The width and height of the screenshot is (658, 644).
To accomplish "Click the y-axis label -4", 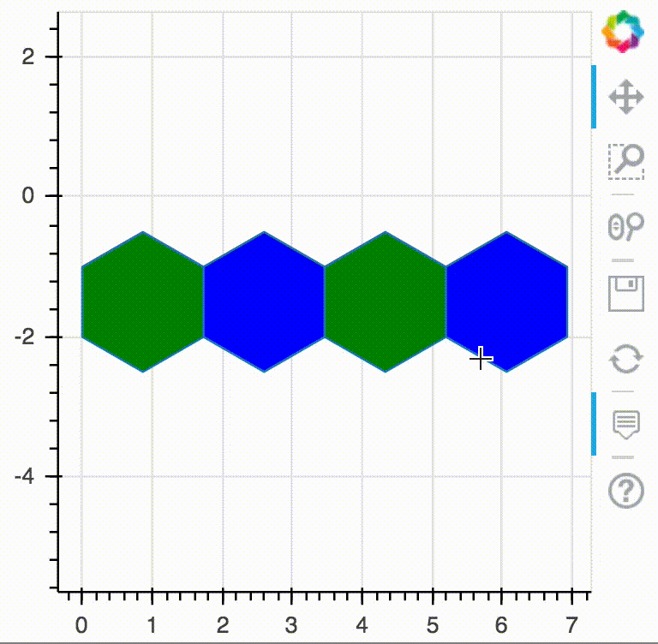I will [24, 477].
